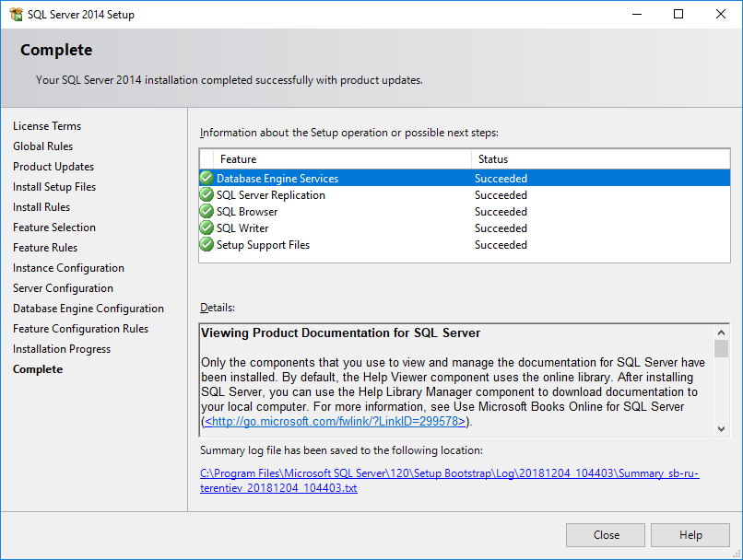743x560 pixels.
Task: Select License Terms in the sidebar
Action: click(47, 125)
